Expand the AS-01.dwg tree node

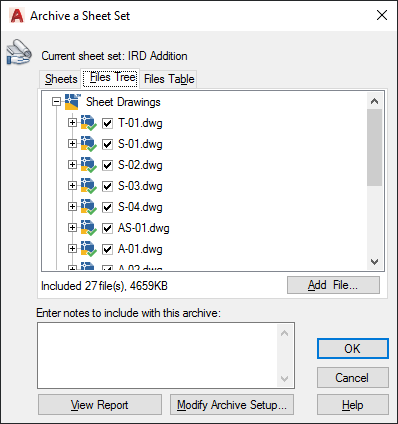pos(72,228)
